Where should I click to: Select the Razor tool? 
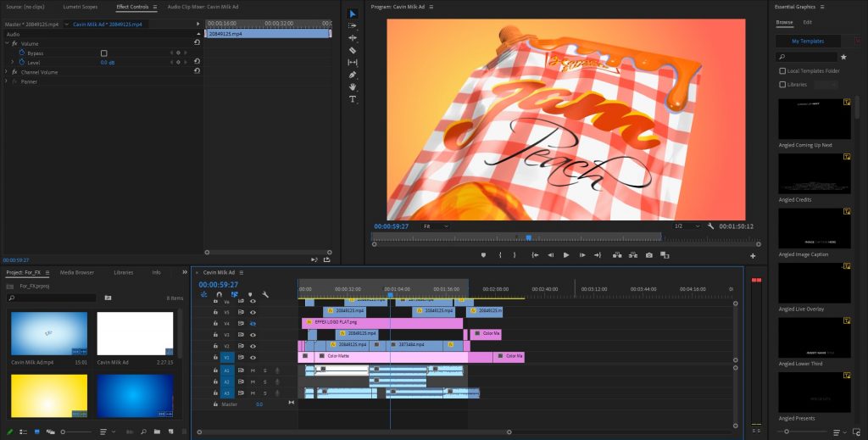pyautogui.click(x=352, y=50)
